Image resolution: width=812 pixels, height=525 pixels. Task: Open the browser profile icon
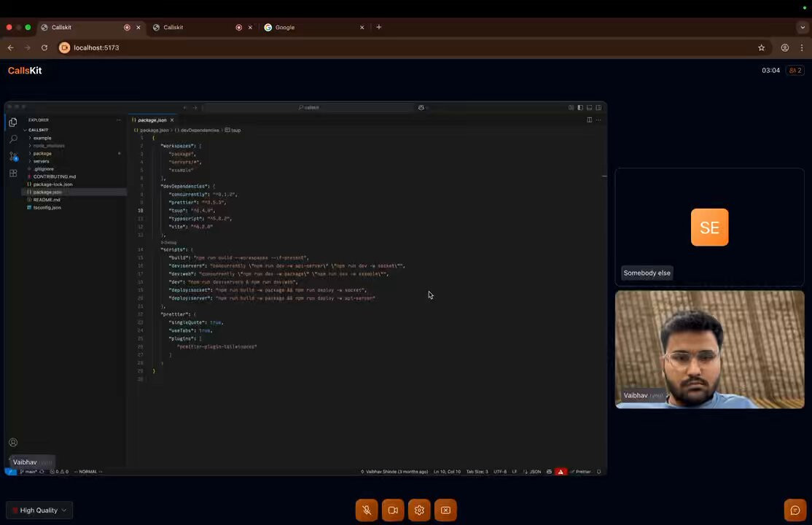point(785,47)
